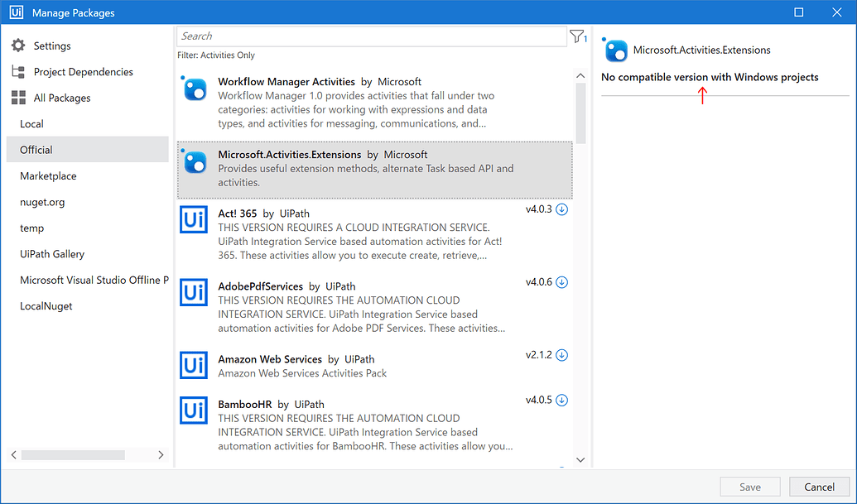
Task: Download Act! 365 version 4.0.3
Action: point(562,209)
